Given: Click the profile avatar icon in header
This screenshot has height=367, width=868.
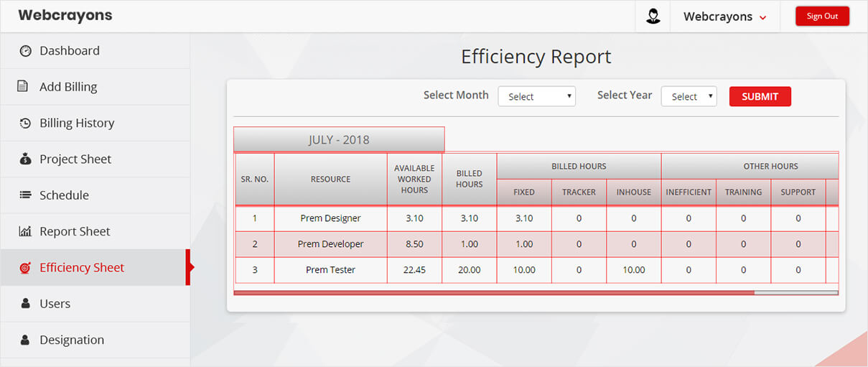Looking at the screenshot, I should [x=653, y=17].
